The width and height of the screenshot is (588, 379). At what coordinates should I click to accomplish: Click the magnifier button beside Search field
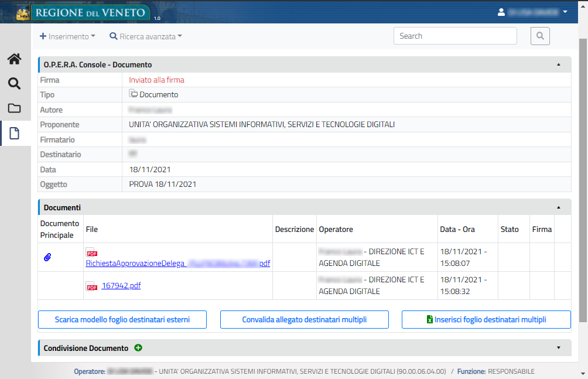point(540,36)
